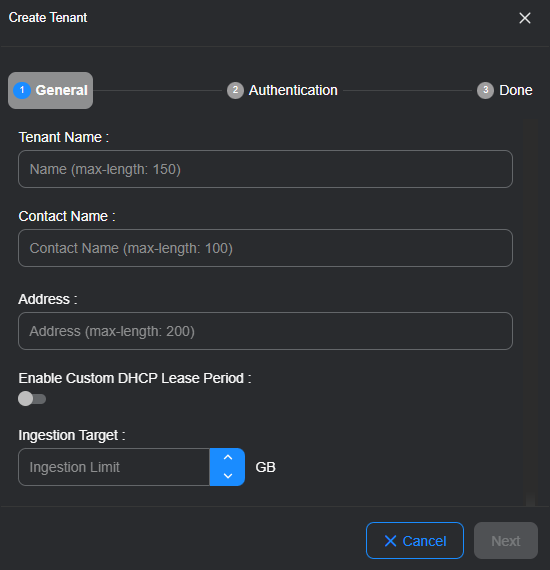Select the Address text field

pyautogui.click(x=265, y=331)
